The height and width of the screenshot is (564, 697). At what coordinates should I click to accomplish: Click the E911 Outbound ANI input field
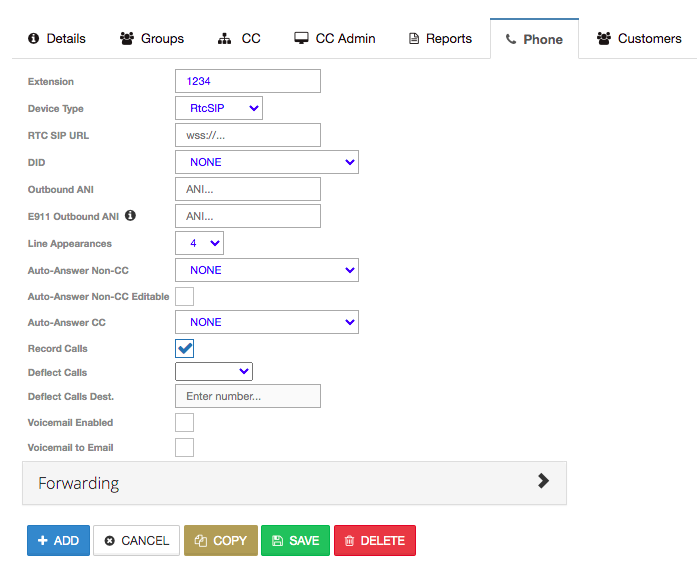click(x=248, y=216)
